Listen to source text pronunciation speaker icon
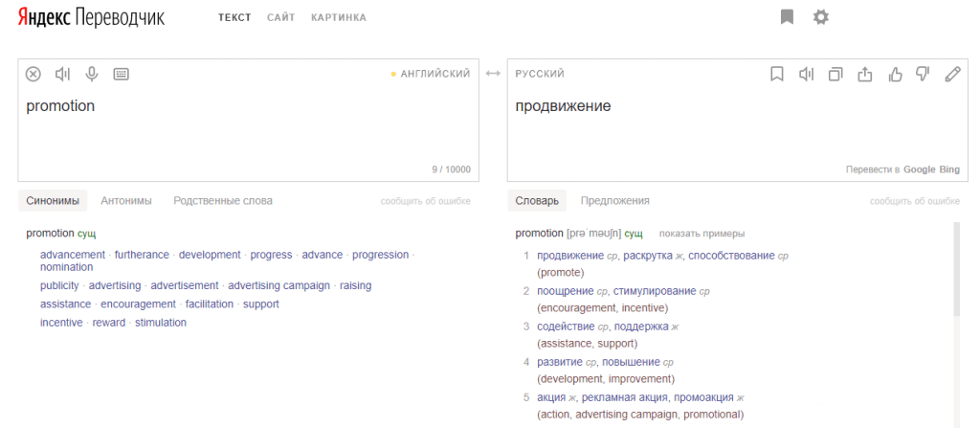Screen dimensions: 980x428 tap(62, 75)
